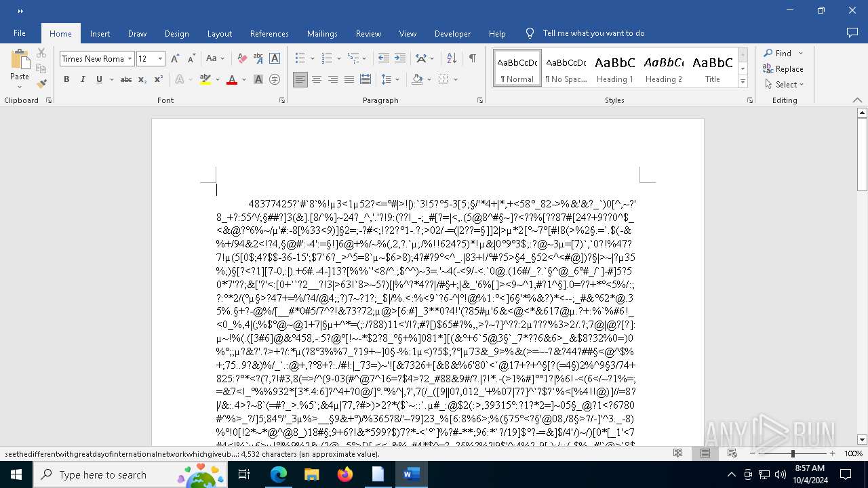Click the Find button
This screenshot has width=868, height=488.
pyautogui.click(x=777, y=53)
